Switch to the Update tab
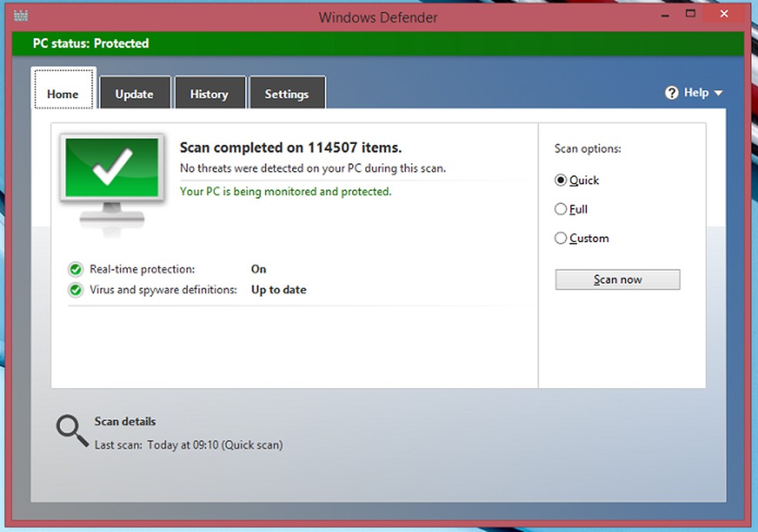Image resolution: width=758 pixels, height=532 pixels. (135, 93)
